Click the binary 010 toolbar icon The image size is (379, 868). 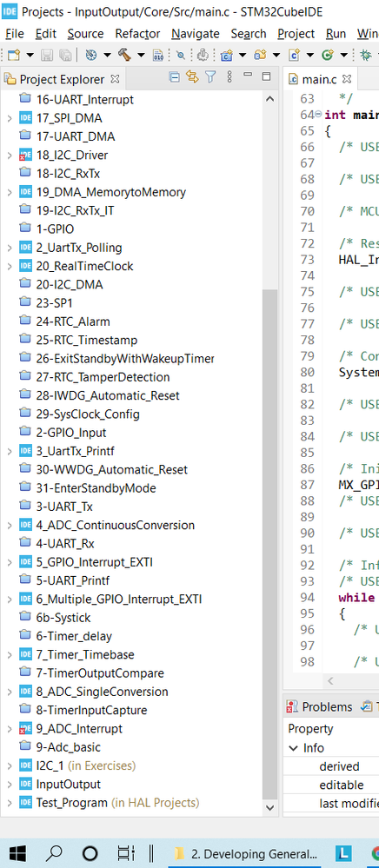coord(158,55)
